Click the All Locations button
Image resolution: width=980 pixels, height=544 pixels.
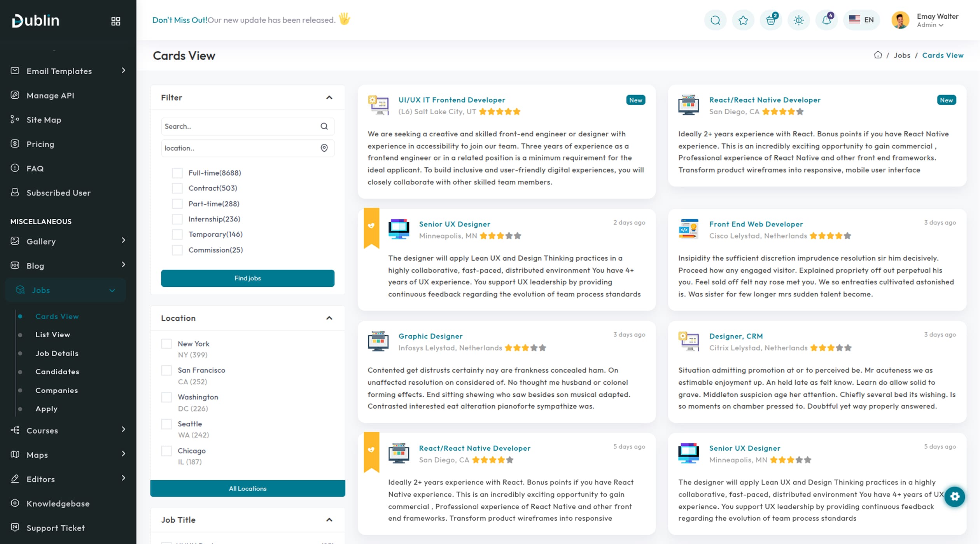click(247, 488)
